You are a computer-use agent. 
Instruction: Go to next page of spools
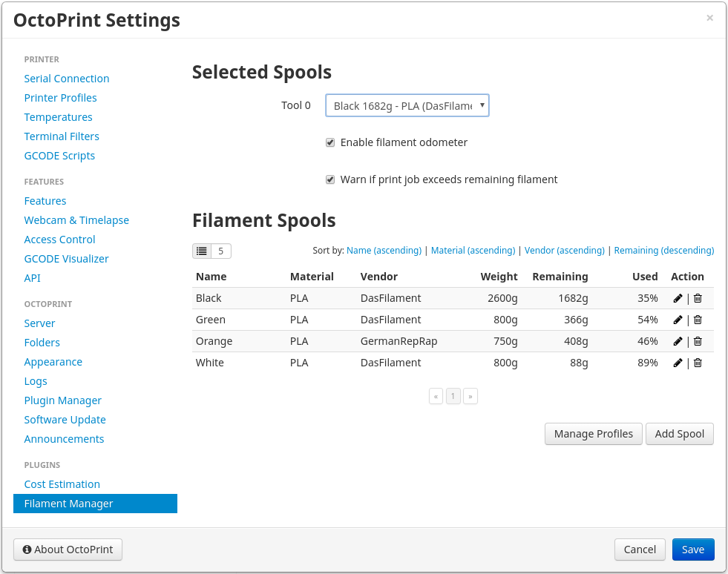(x=470, y=396)
